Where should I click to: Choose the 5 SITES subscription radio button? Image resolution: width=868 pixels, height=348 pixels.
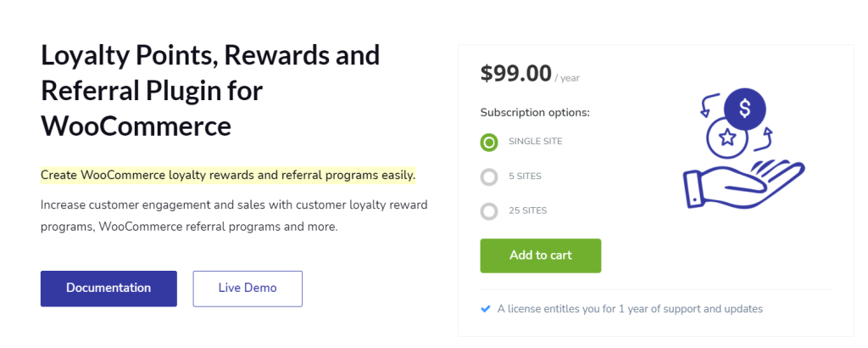(489, 177)
